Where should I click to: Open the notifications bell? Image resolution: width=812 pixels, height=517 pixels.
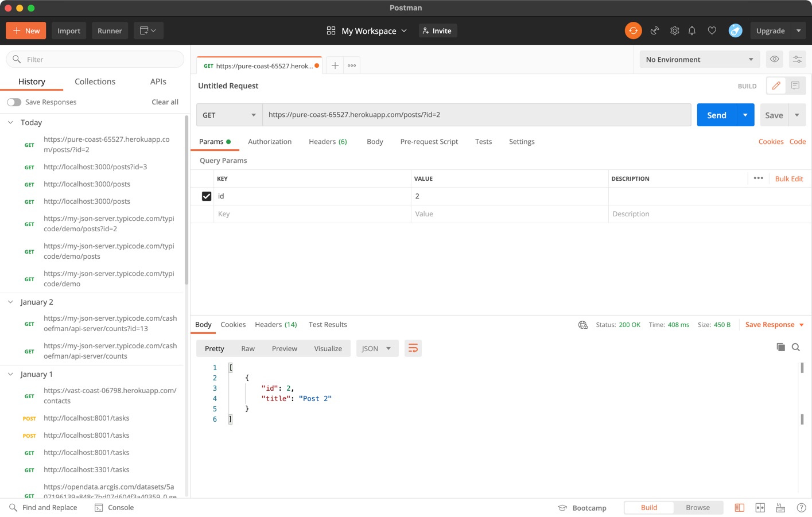[692, 31]
